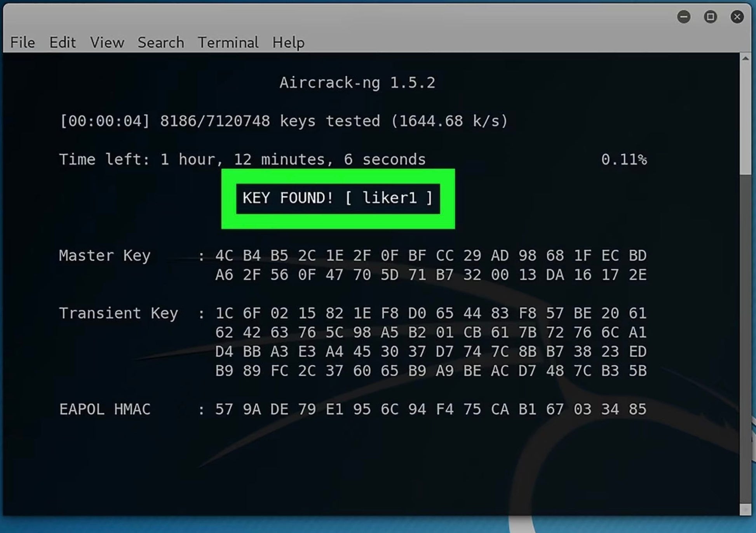Select the View menu option
756x533 pixels.
(x=106, y=42)
